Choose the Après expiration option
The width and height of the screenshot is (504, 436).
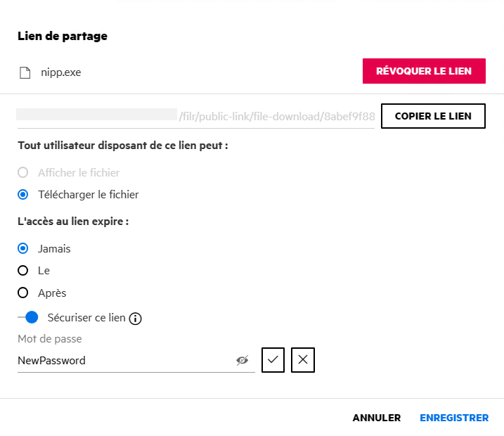[x=23, y=293]
